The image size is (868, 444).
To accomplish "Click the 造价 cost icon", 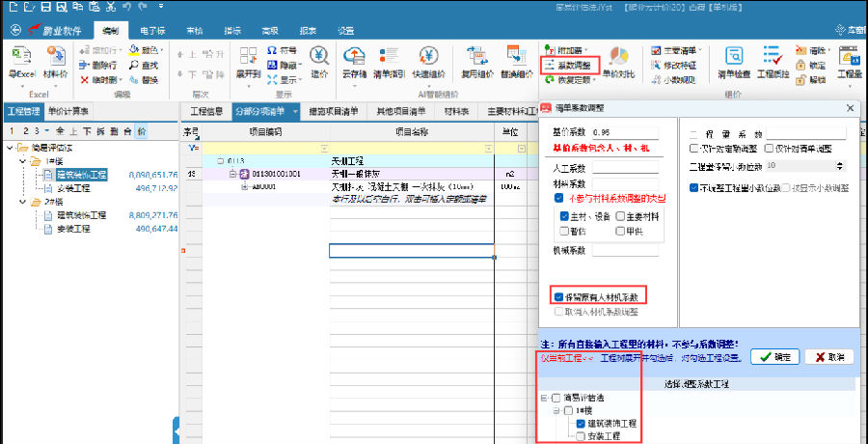I will click(x=318, y=61).
